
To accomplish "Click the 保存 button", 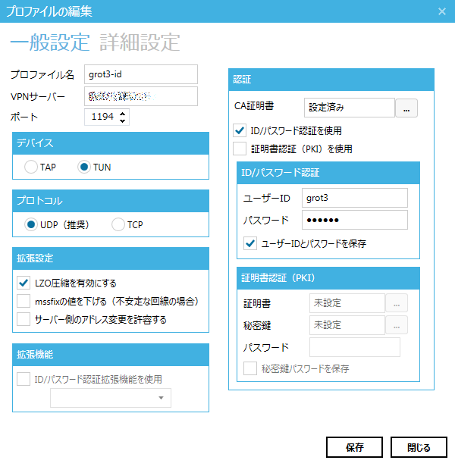I will (354, 447).
